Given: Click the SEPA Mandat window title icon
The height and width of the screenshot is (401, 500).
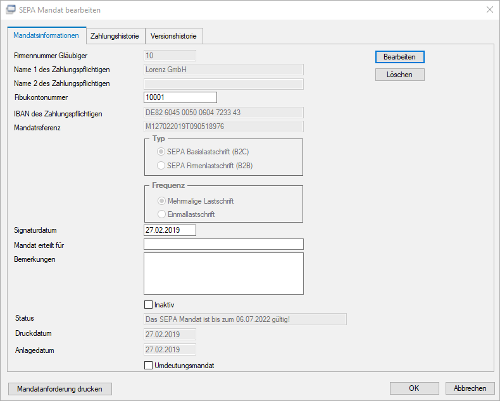Looking at the screenshot, I should click(x=11, y=10).
